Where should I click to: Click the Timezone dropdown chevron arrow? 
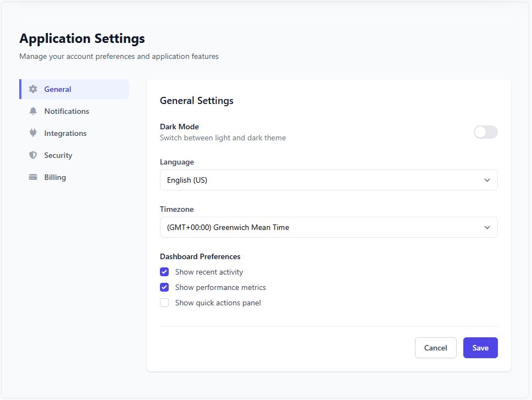click(x=487, y=227)
